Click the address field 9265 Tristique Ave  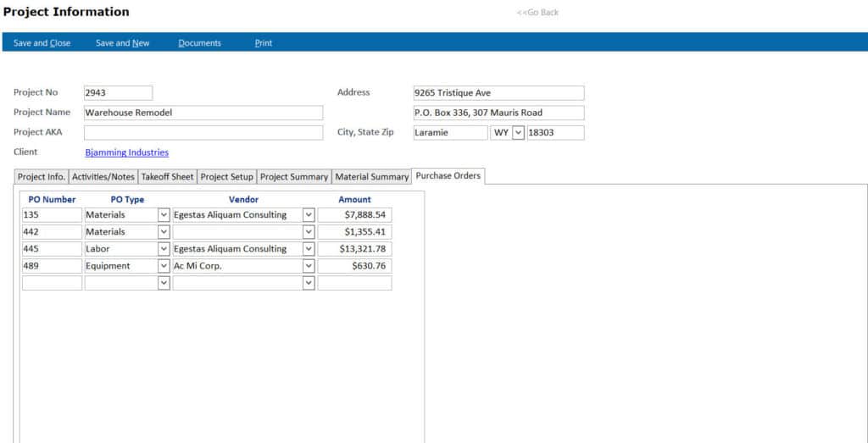point(498,93)
